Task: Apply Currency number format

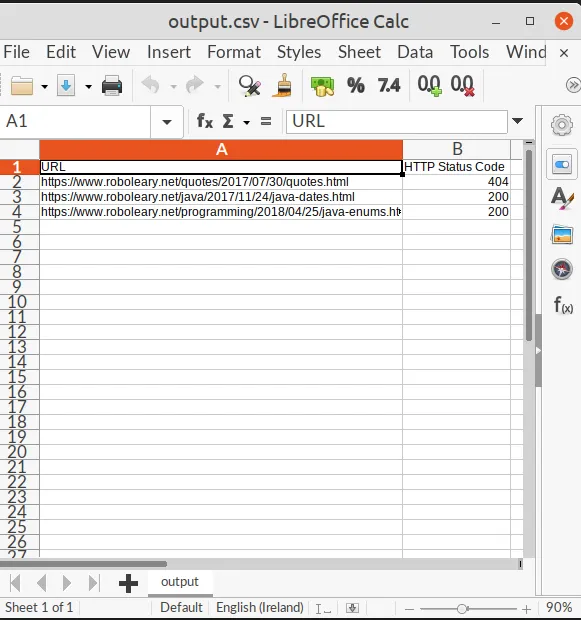Action: [322, 86]
